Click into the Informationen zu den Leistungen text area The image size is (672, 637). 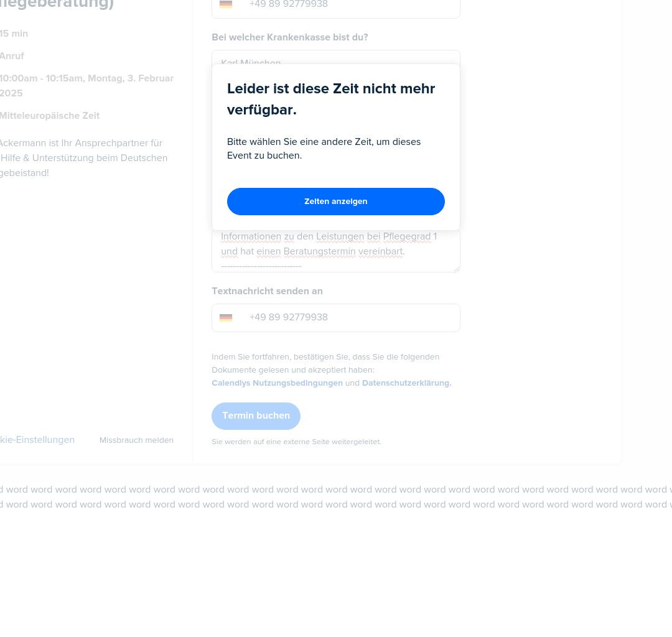[x=335, y=251]
